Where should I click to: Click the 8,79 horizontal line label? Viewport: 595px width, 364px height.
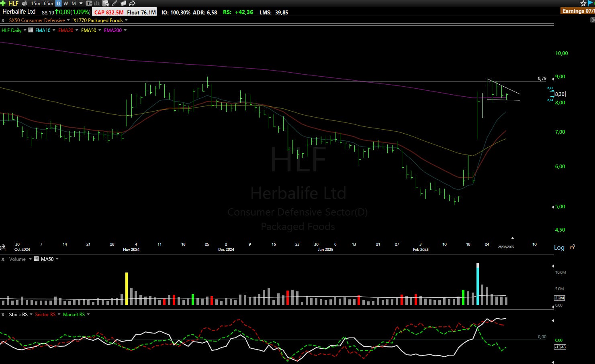pos(542,79)
